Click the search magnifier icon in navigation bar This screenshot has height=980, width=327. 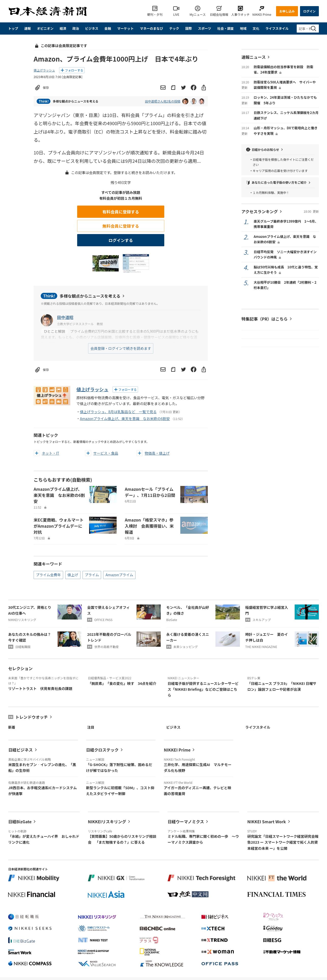[x=314, y=28]
